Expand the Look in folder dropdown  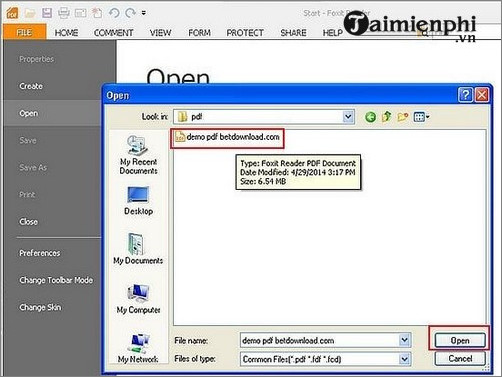[348, 117]
